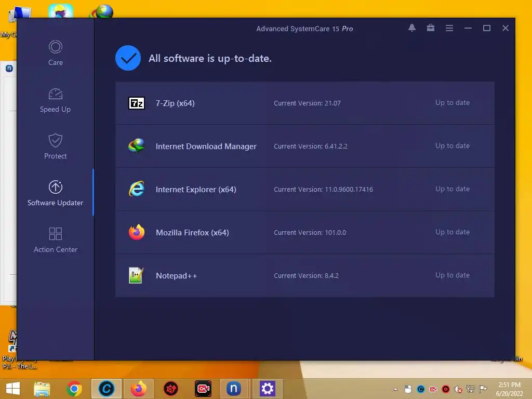Open the purple settings gear taskbar app
The height and width of the screenshot is (399, 532).
[x=267, y=389]
